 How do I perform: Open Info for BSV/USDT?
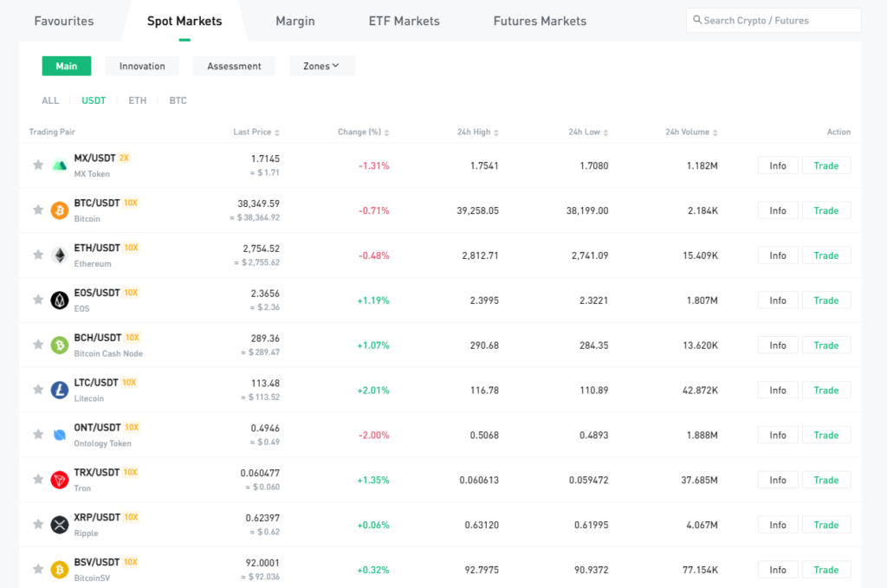pyautogui.click(x=778, y=570)
